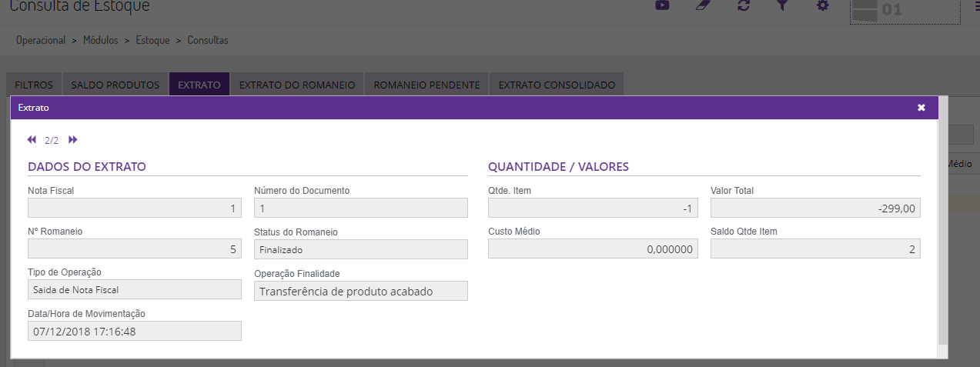
Task: Open the filter funnel icon
Action: point(782,5)
